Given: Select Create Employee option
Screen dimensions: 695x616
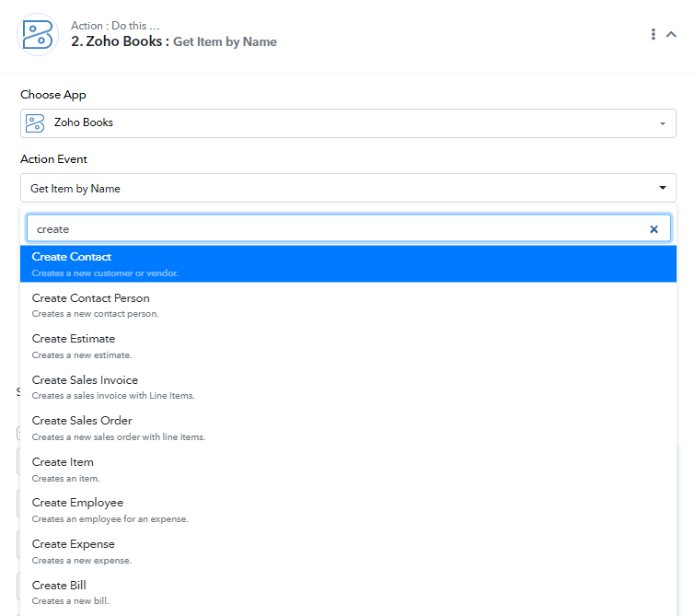Looking at the screenshot, I should 348,510.
